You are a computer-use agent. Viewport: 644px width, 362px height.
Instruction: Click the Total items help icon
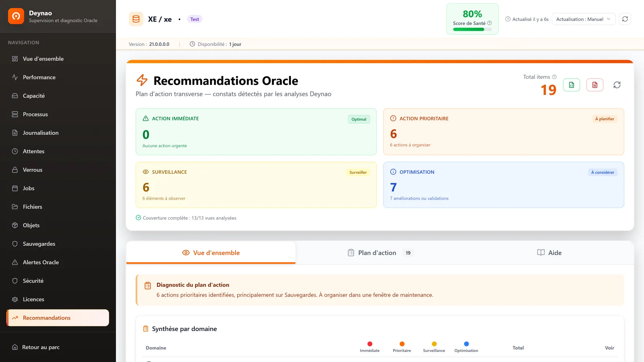pyautogui.click(x=554, y=77)
